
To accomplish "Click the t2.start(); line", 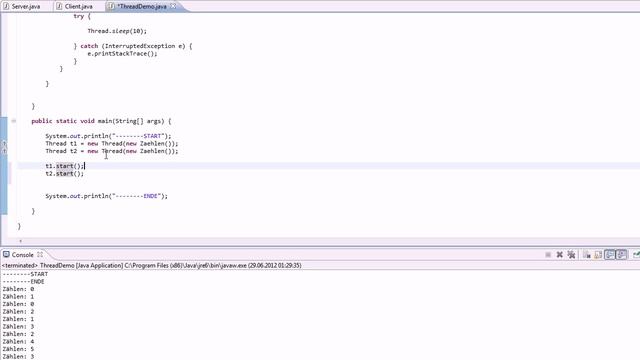I will [64, 173].
